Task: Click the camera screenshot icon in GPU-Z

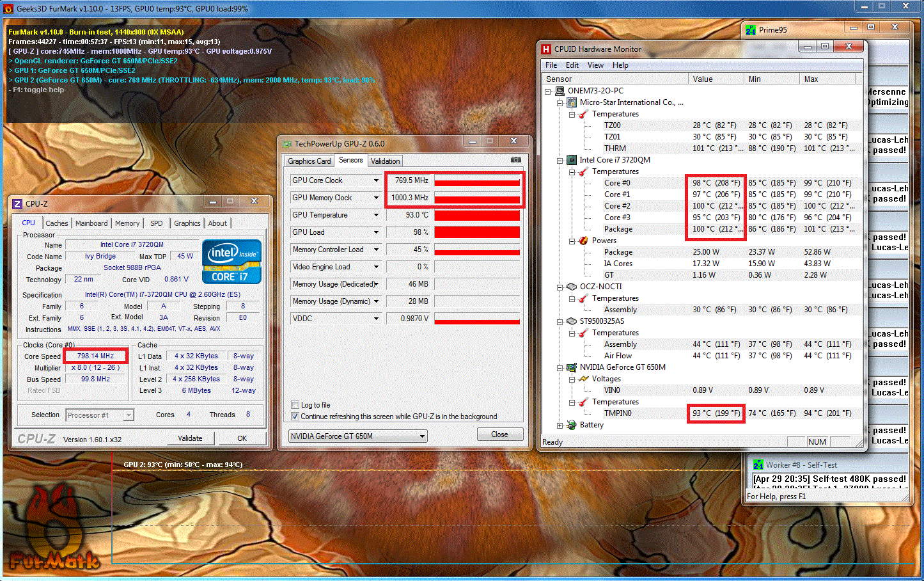Action: point(516,160)
